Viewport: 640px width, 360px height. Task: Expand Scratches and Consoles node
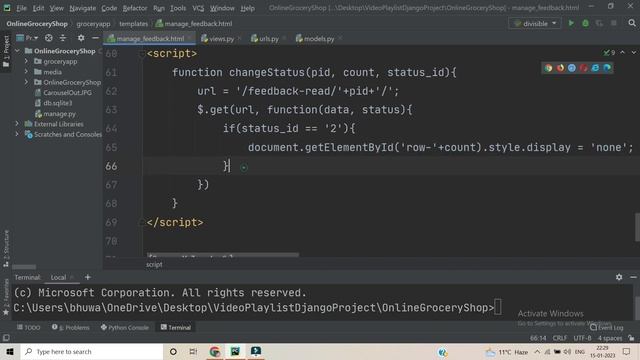17,134
